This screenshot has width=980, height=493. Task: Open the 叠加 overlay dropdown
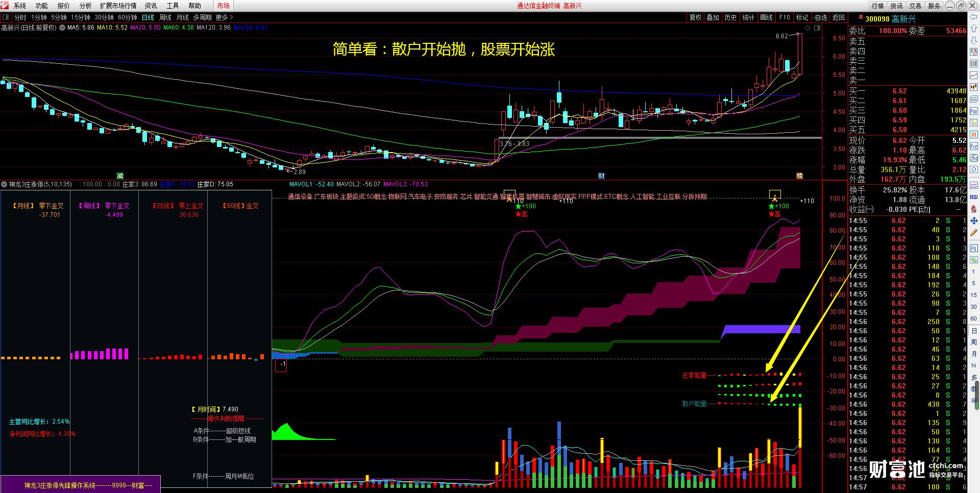click(x=713, y=17)
